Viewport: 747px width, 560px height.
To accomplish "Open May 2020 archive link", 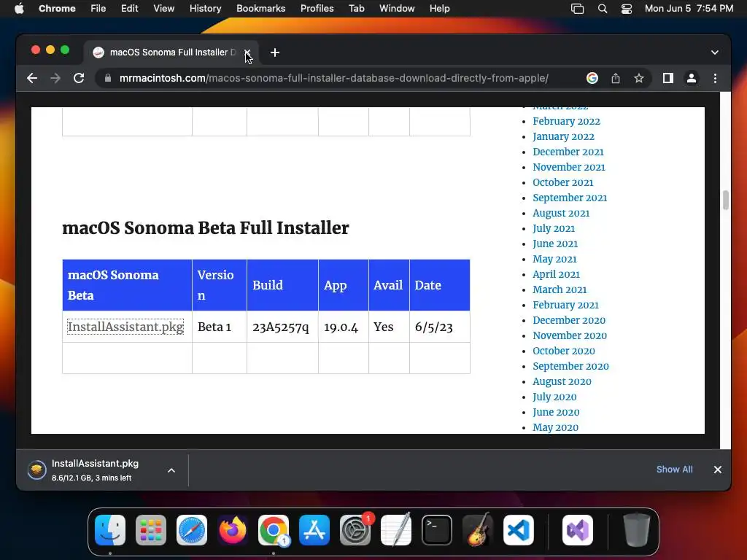I will coord(555,427).
